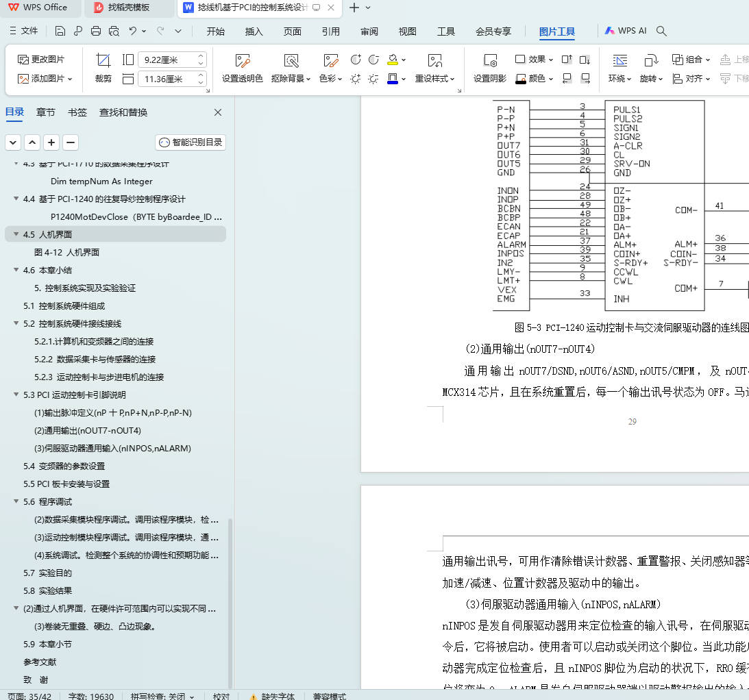Collapse the 5.3 PCI 运动控制卡引脚说明 node
The width and height of the screenshot is (749, 700).
(16, 395)
